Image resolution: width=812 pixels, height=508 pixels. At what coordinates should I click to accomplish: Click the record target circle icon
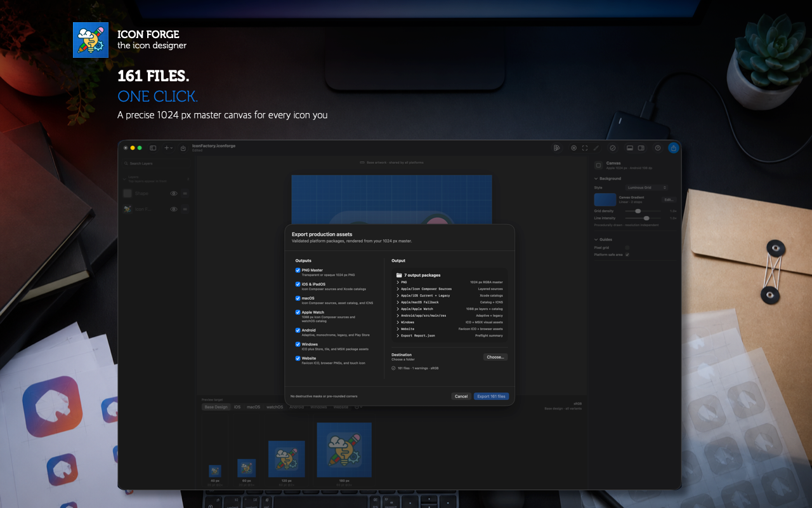(573, 148)
